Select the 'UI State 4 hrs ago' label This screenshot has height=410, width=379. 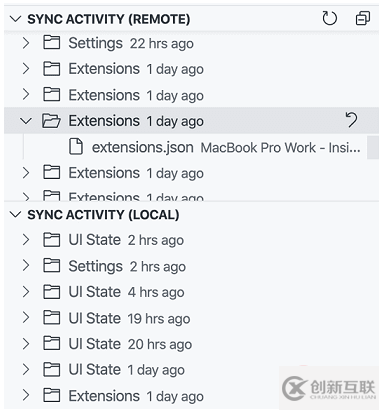(x=126, y=292)
